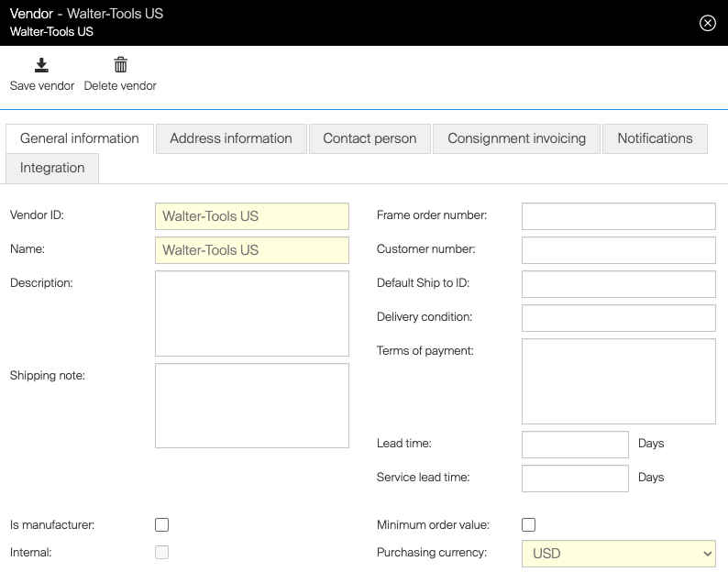Click the Save vendor download icon
Viewport: 728px width, 572px height.
(x=41, y=65)
